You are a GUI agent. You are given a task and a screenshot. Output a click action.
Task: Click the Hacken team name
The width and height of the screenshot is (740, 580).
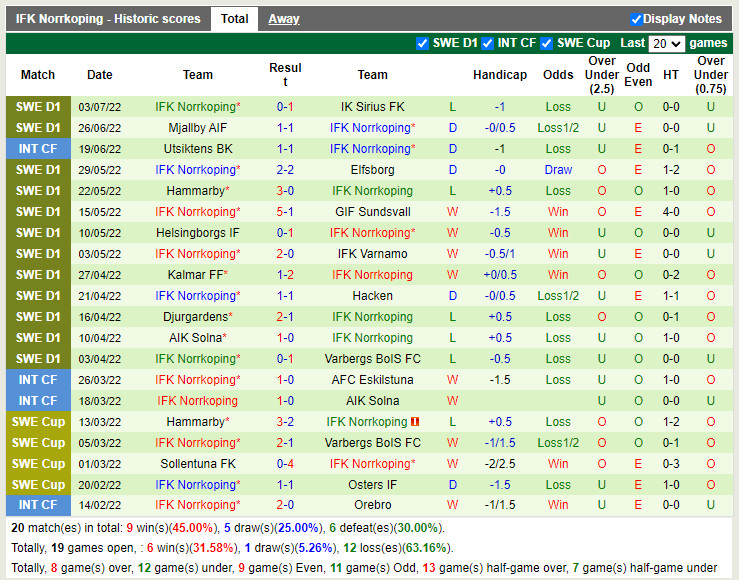coord(372,296)
